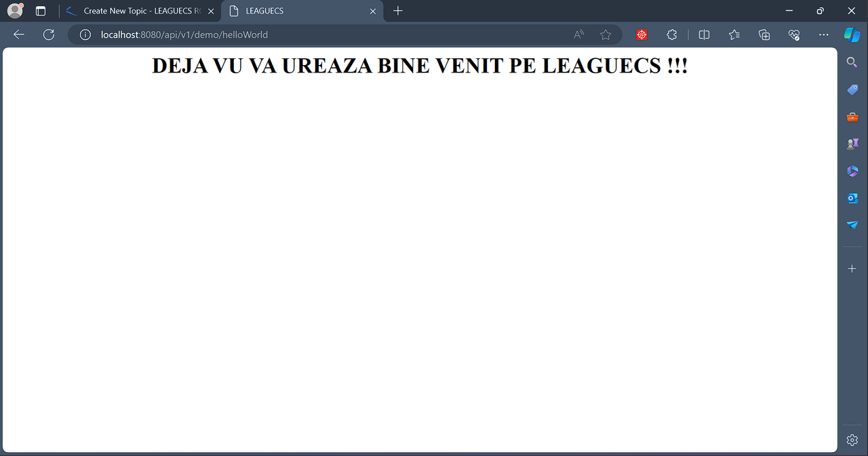Open Settings and more ellipsis menu
The width and height of the screenshot is (868, 456).
point(823,35)
